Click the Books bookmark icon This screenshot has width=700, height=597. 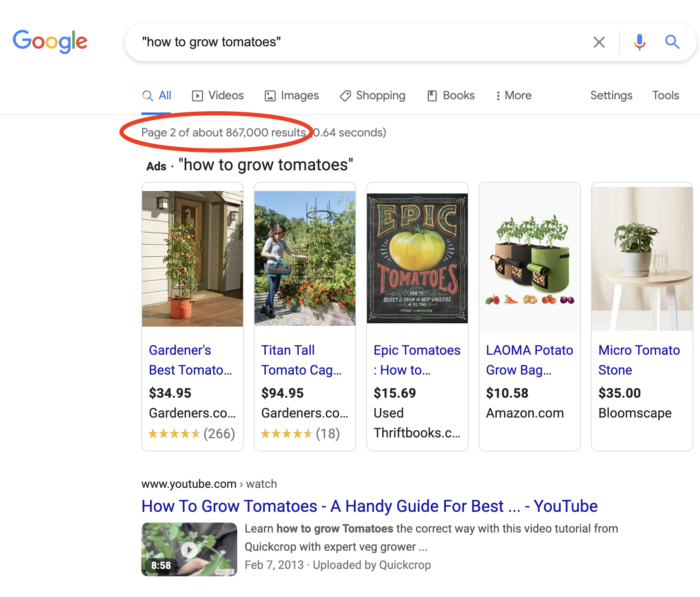(x=432, y=96)
